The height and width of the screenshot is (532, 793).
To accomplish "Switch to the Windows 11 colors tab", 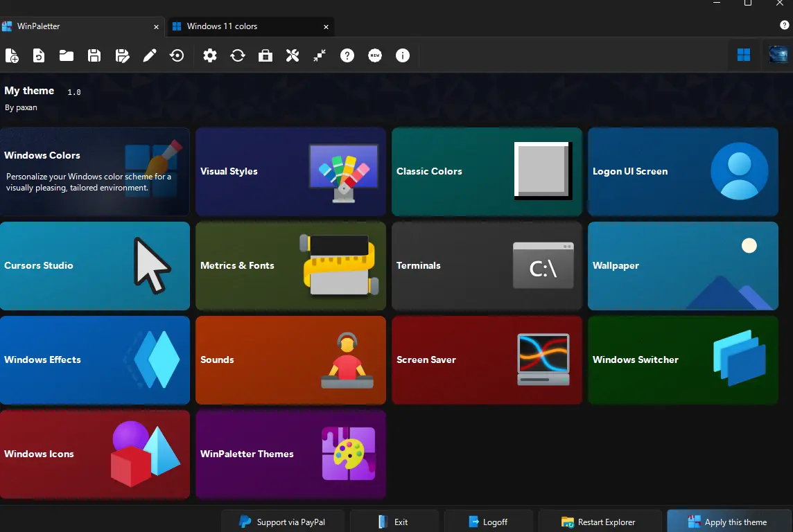I will click(x=251, y=26).
